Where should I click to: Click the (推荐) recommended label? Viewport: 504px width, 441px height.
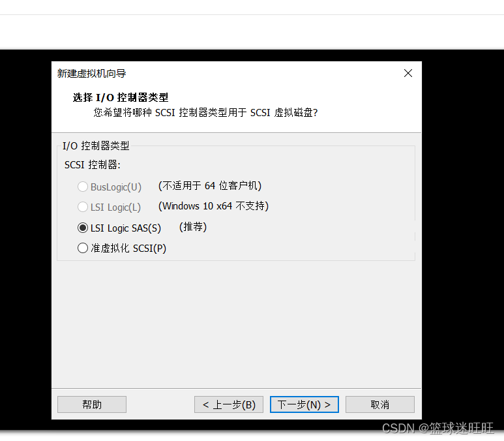[193, 227]
